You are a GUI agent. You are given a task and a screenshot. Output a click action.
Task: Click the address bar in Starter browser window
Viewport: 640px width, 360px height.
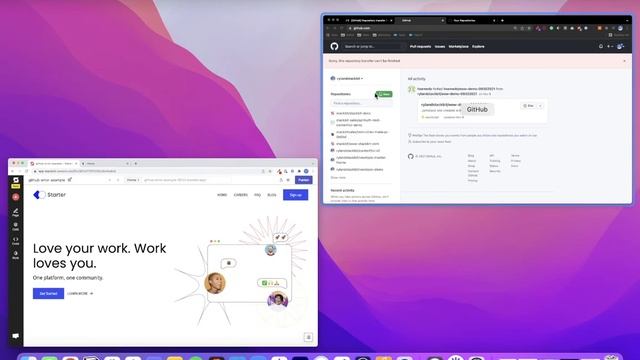click(147, 171)
